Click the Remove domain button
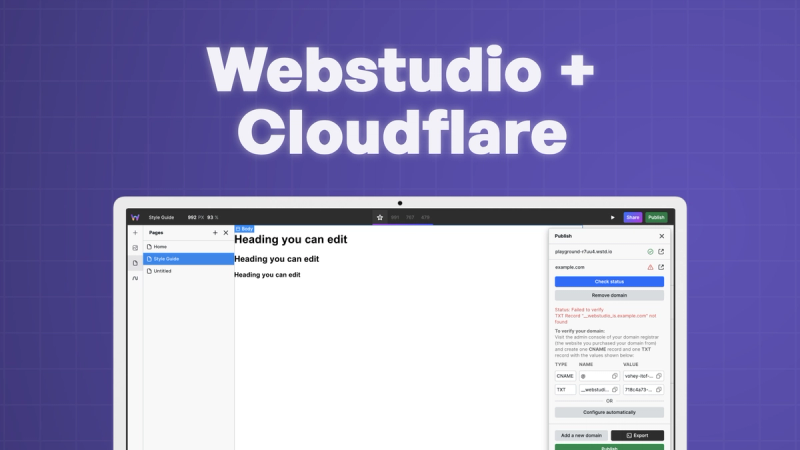This screenshot has width=800, height=450. (x=609, y=295)
